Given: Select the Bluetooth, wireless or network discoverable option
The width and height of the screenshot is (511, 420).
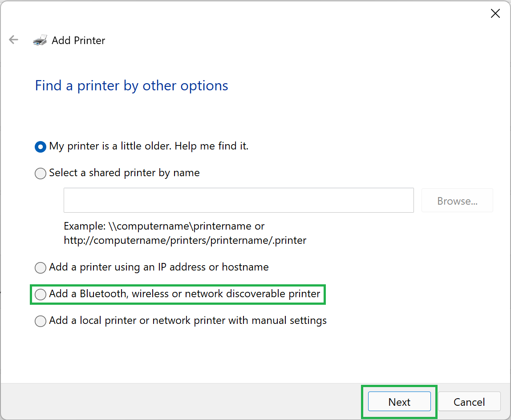Looking at the screenshot, I should [41, 294].
